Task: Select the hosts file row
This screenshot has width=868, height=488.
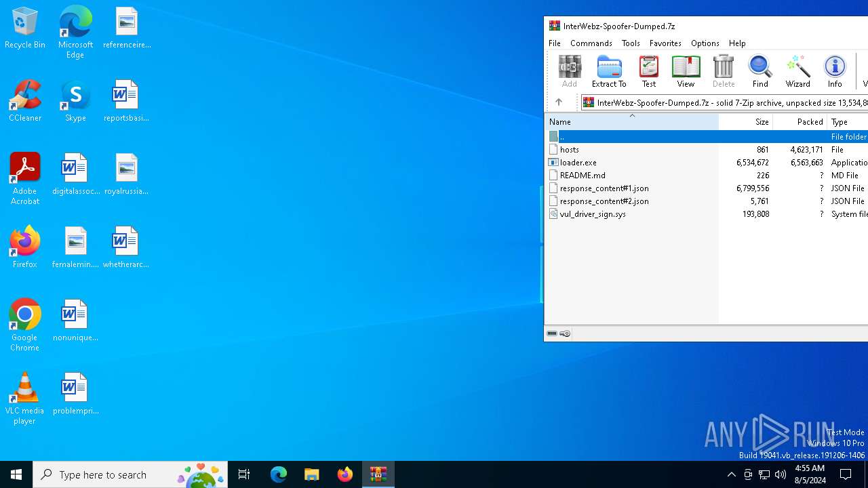Action: [707, 149]
